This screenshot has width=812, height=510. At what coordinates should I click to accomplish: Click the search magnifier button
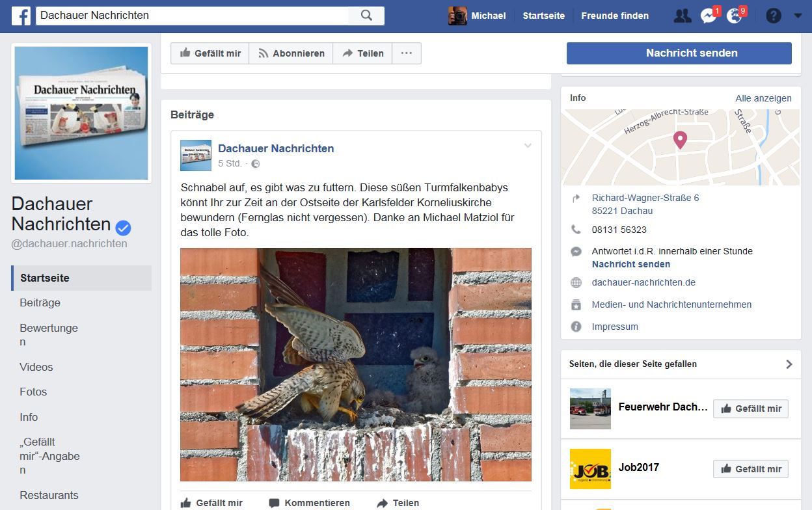click(x=366, y=16)
